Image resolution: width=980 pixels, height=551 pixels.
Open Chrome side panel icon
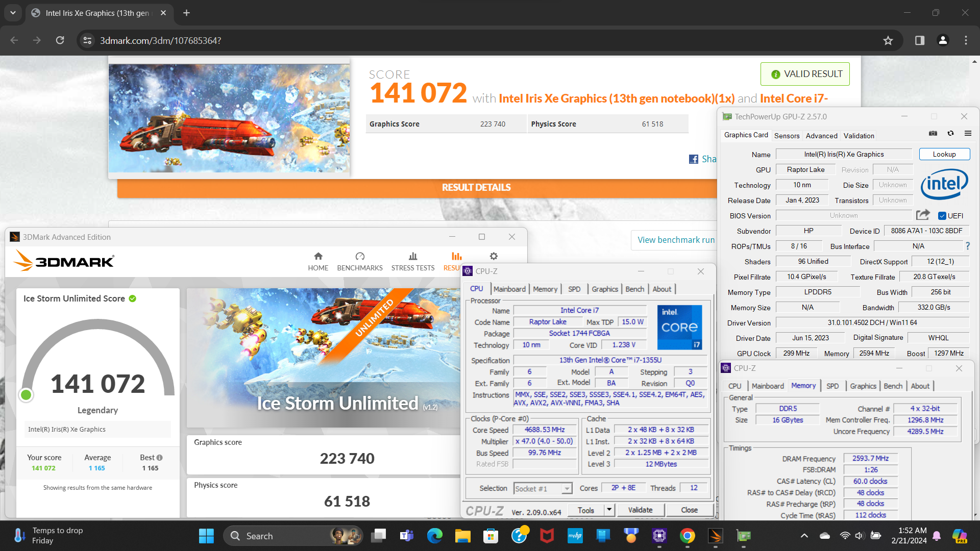click(x=920, y=40)
